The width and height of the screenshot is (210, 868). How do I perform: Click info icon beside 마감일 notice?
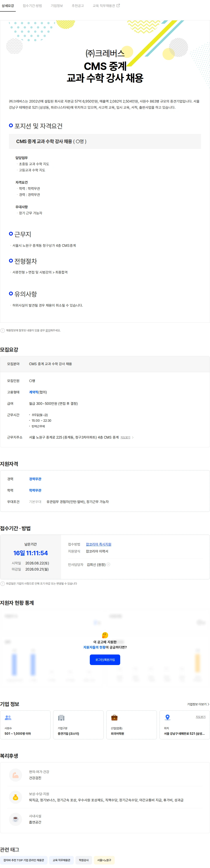pyautogui.click(x=3, y=584)
